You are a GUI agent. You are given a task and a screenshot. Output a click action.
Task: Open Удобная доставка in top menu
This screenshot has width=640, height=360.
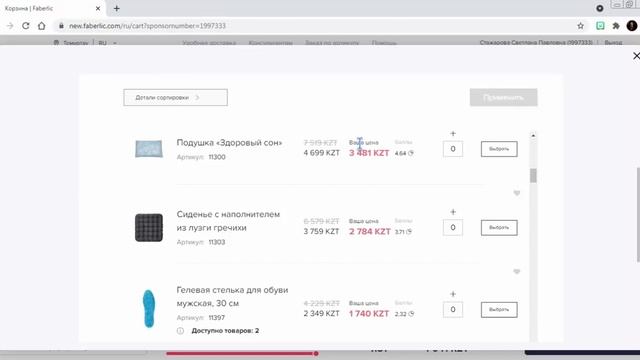pyautogui.click(x=209, y=43)
